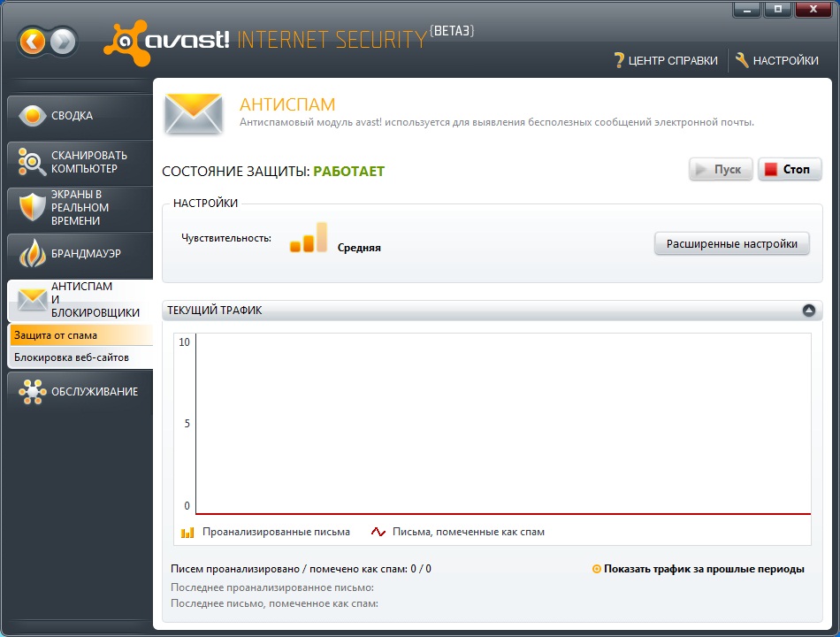The image size is (840, 637).
Task: Minimize the avast window
Action: (747, 10)
